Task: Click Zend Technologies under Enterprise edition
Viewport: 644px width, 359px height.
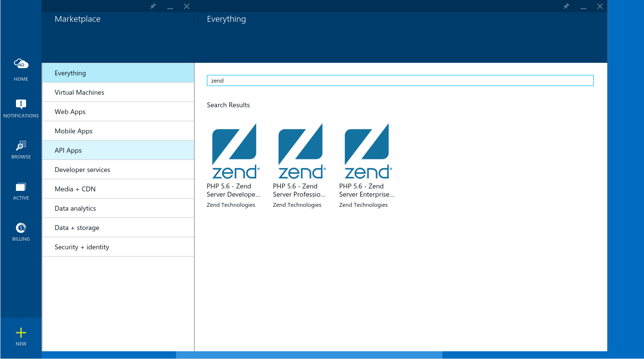Action: click(x=364, y=205)
